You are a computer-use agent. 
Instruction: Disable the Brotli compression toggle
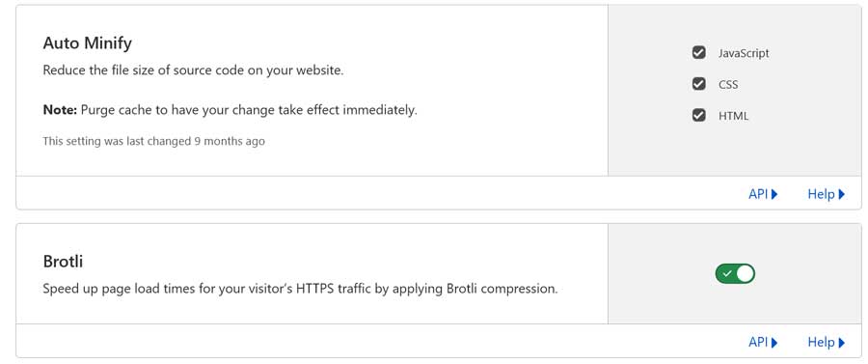coord(735,273)
